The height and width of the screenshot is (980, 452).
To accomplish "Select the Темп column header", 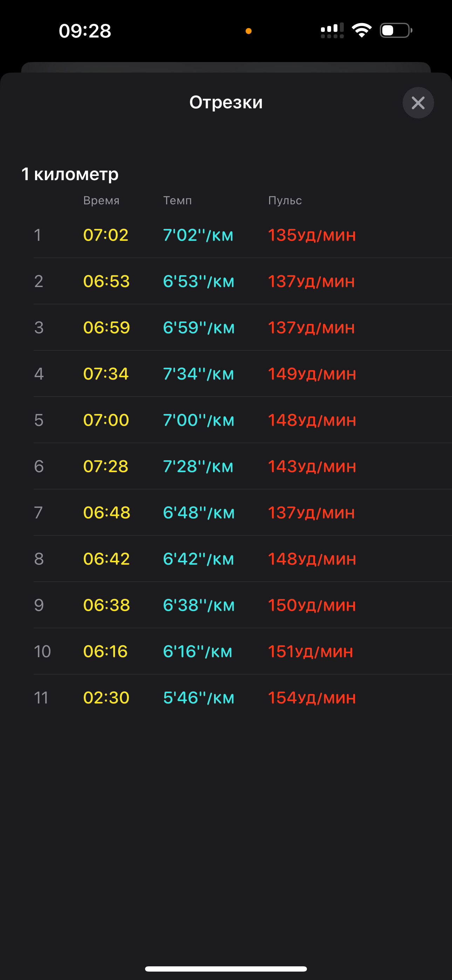I will [177, 200].
